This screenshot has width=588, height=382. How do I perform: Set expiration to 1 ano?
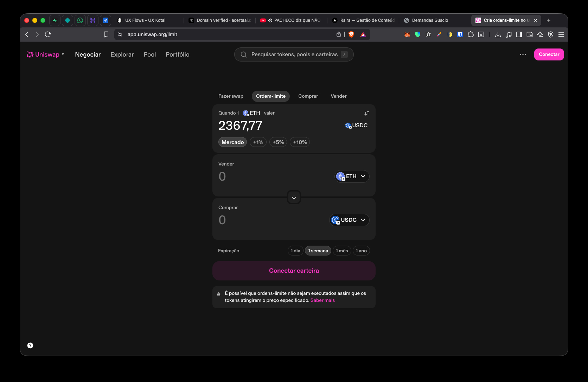361,251
